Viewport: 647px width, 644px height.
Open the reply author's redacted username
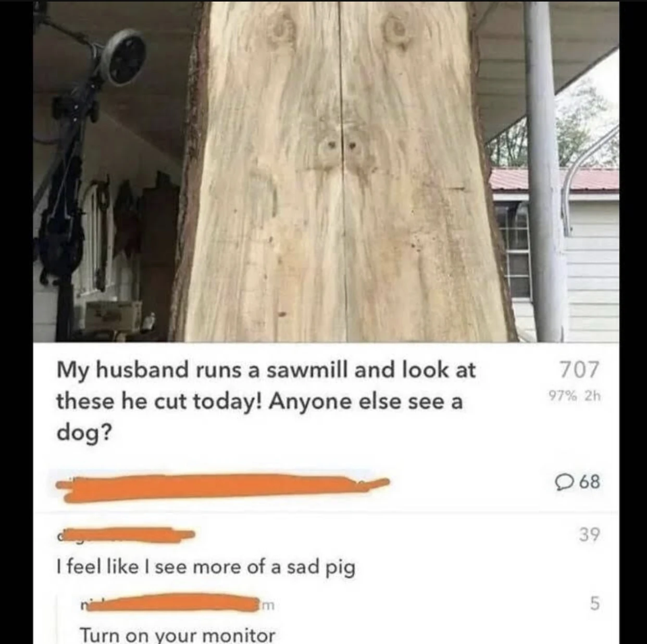[x=177, y=604]
